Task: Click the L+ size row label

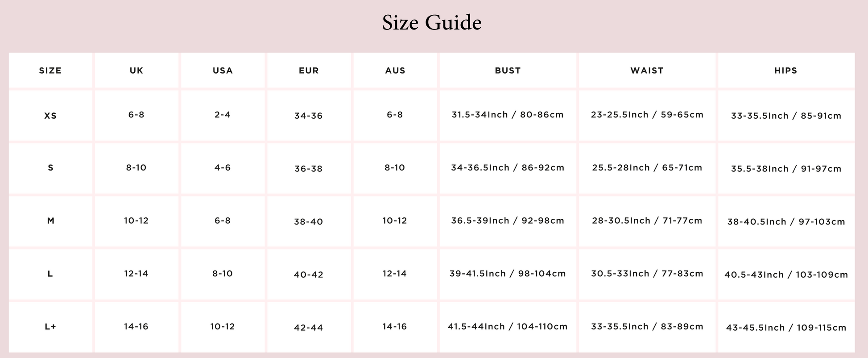Action: coord(50,327)
